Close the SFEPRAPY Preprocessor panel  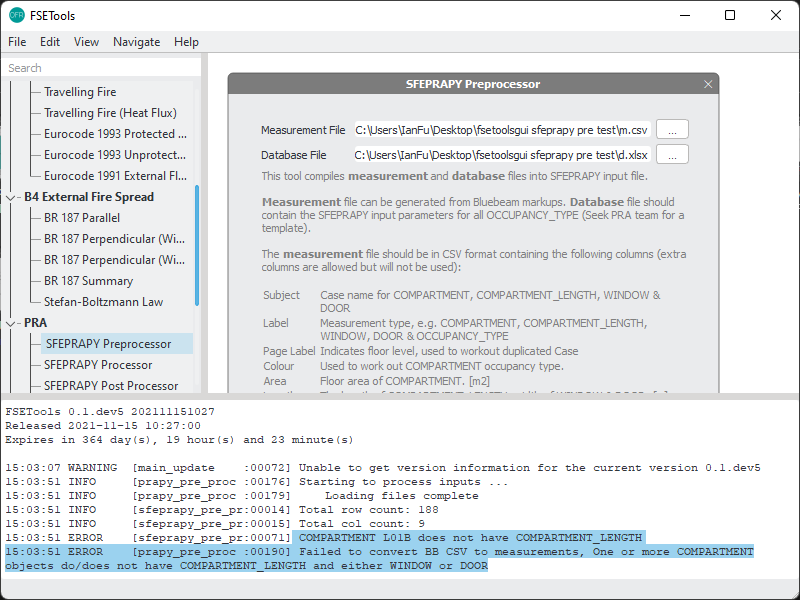click(708, 84)
